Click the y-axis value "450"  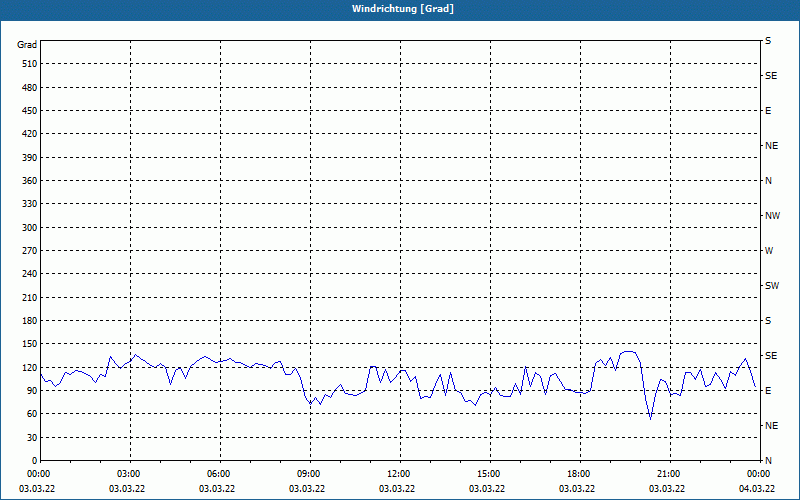30,111
